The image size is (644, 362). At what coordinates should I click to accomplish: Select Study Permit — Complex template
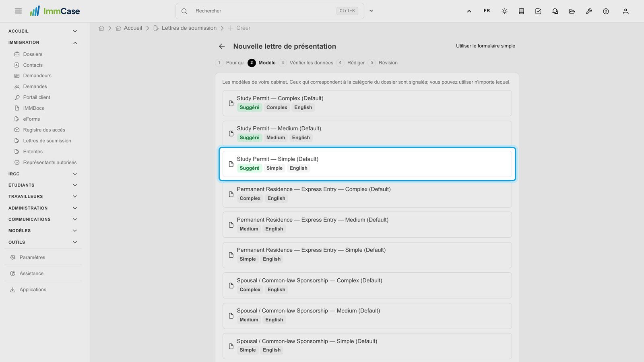tap(367, 103)
